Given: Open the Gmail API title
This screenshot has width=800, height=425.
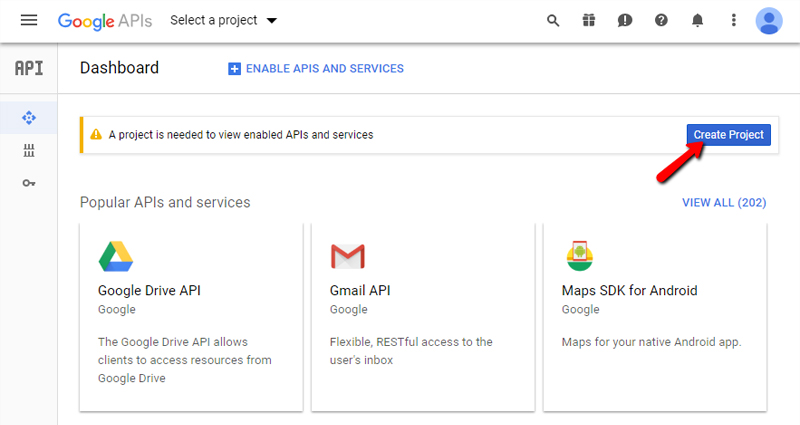Looking at the screenshot, I should click(360, 290).
